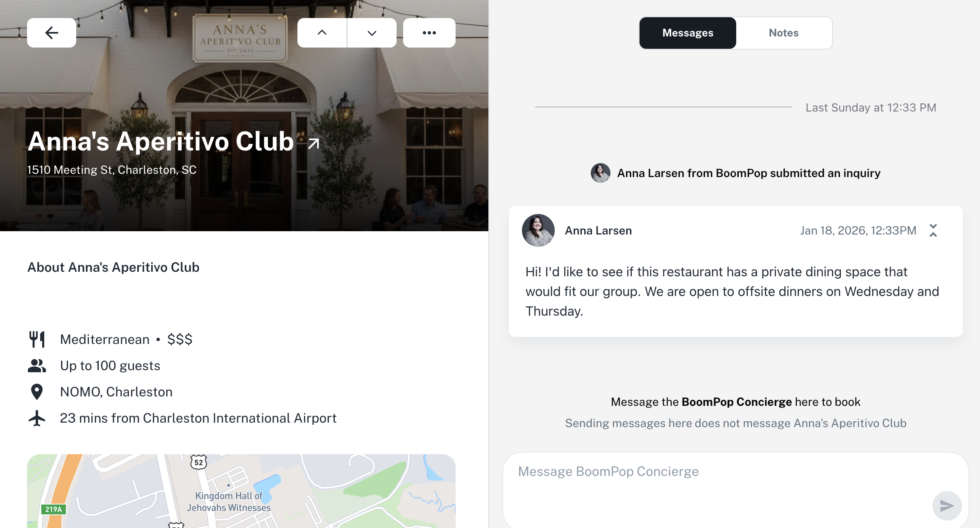Open venue website via external arrow icon

(313, 143)
